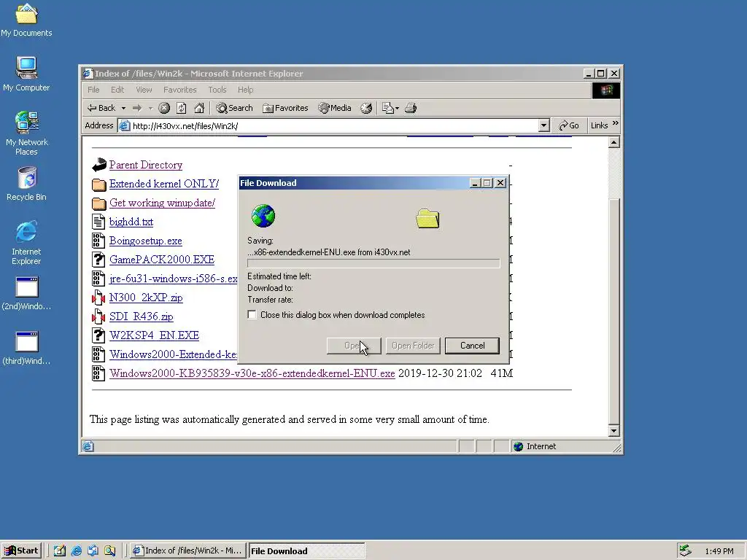Click the 1:49 PM clock in tray
747x560 pixels.
(x=719, y=551)
